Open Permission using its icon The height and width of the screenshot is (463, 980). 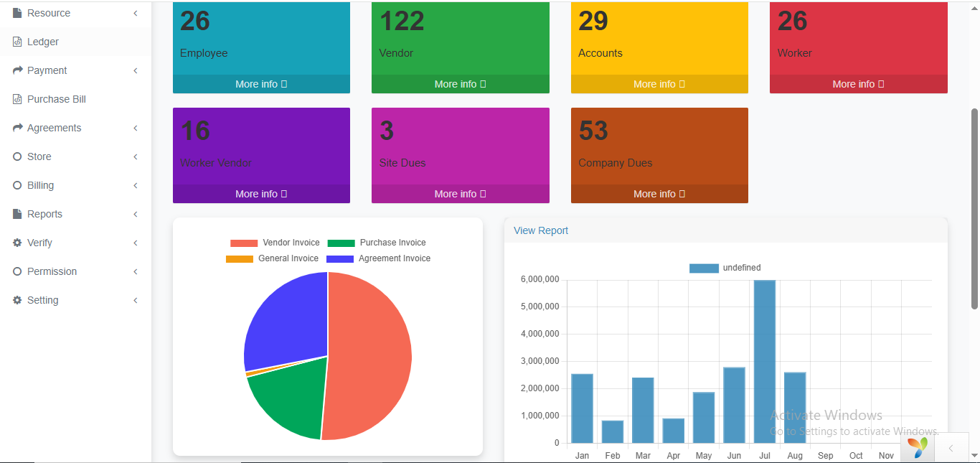(x=18, y=271)
